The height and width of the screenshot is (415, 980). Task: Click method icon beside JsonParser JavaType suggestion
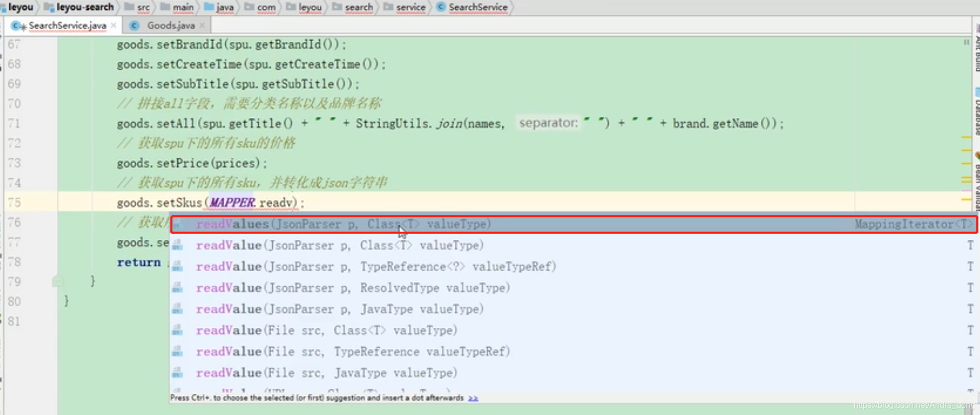(x=178, y=309)
